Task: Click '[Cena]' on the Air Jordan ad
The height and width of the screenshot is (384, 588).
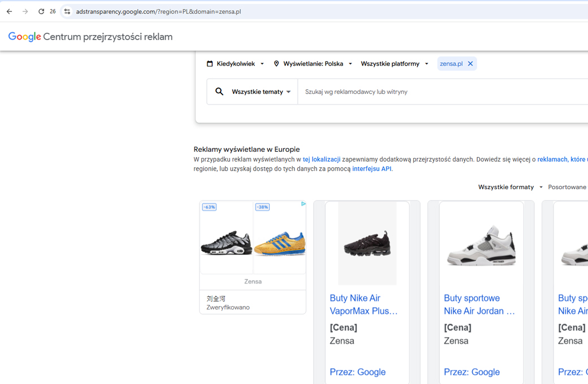Action: pos(457,328)
